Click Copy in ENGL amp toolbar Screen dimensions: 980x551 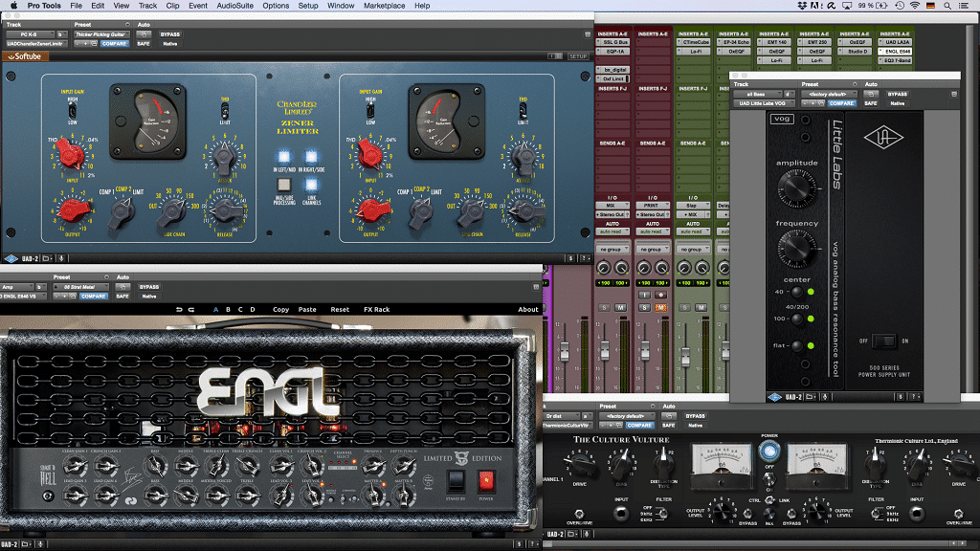[x=280, y=309]
